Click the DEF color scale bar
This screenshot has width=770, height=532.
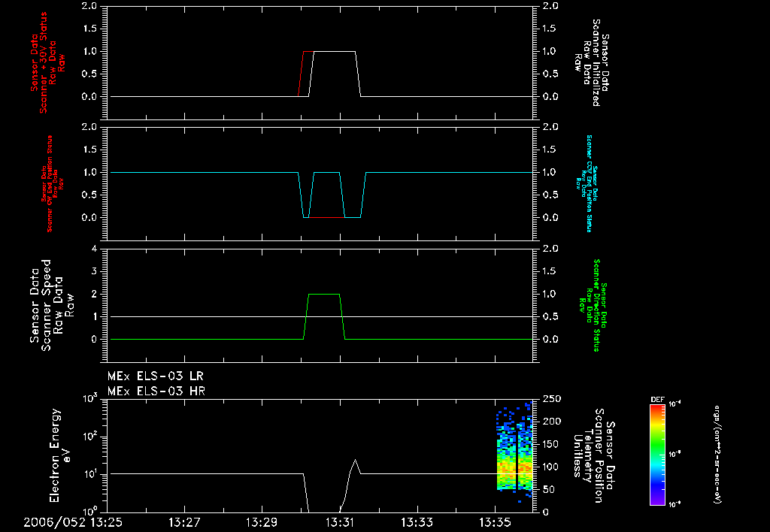point(657,455)
